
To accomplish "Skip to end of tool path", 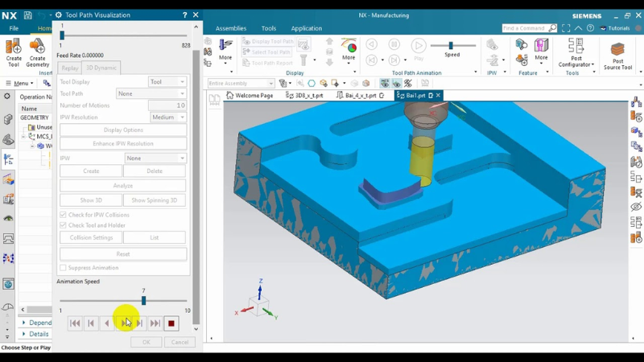I will point(155,323).
